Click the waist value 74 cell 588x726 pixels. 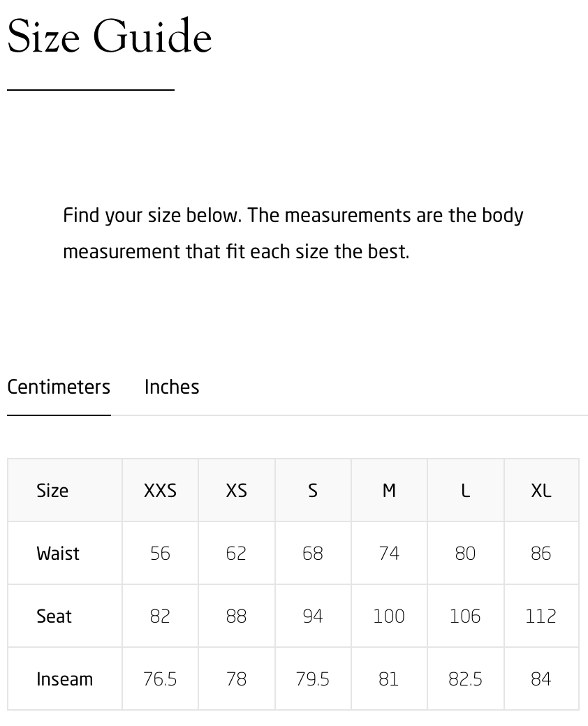pyautogui.click(x=389, y=554)
